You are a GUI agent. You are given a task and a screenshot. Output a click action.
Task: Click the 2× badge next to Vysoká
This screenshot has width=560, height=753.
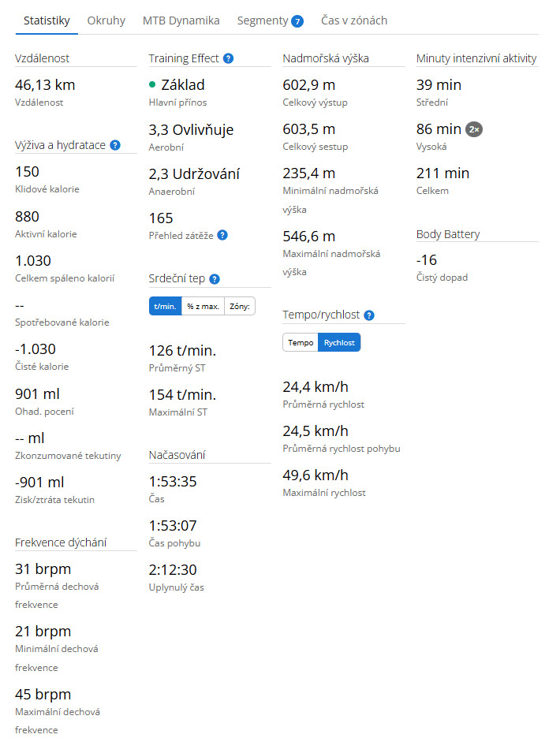click(473, 129)
